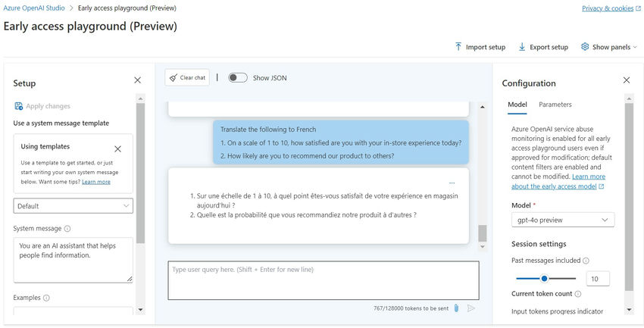Select the Model tab
The image size is (644, 328).
point(517,105)
